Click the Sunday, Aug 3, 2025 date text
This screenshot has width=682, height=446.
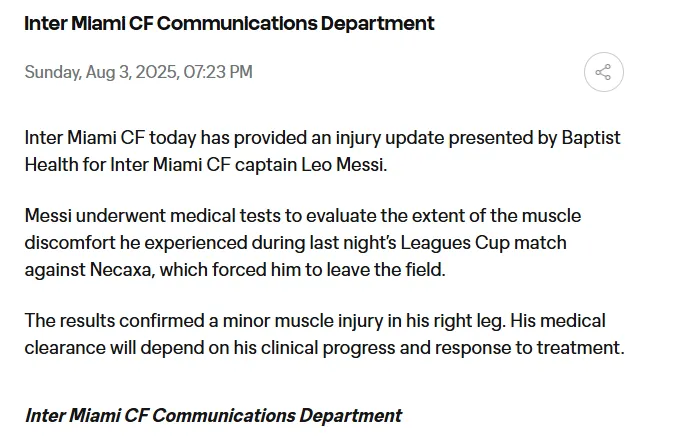101,72
